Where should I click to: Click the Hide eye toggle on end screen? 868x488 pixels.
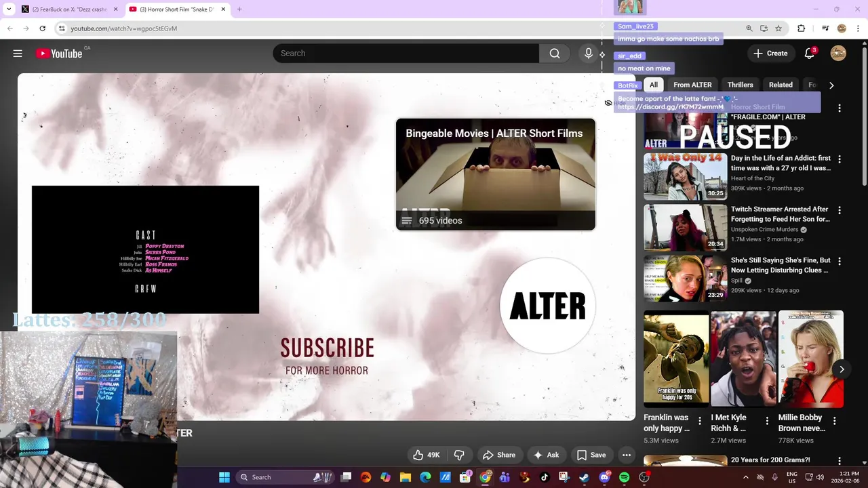[608, 103]
